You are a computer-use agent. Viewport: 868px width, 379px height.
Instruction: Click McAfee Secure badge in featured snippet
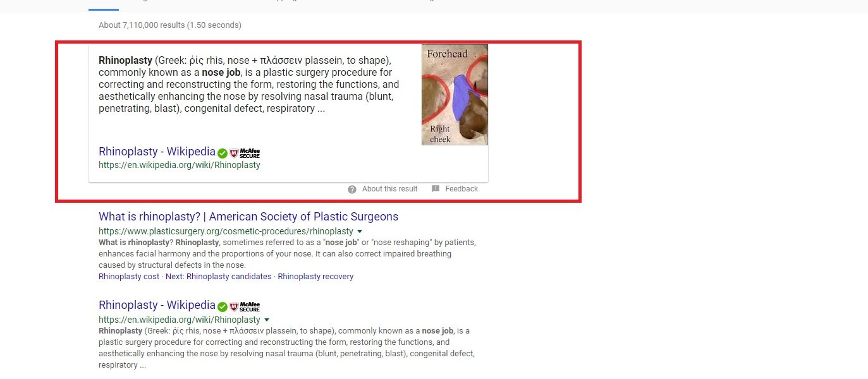(x=245, y=153)
